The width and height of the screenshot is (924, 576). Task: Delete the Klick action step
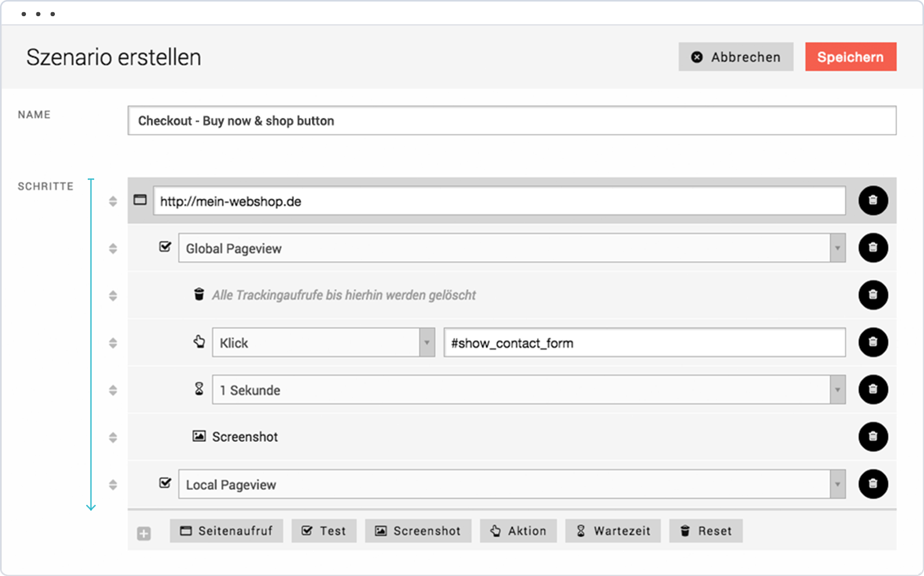(x=873, y=343)
